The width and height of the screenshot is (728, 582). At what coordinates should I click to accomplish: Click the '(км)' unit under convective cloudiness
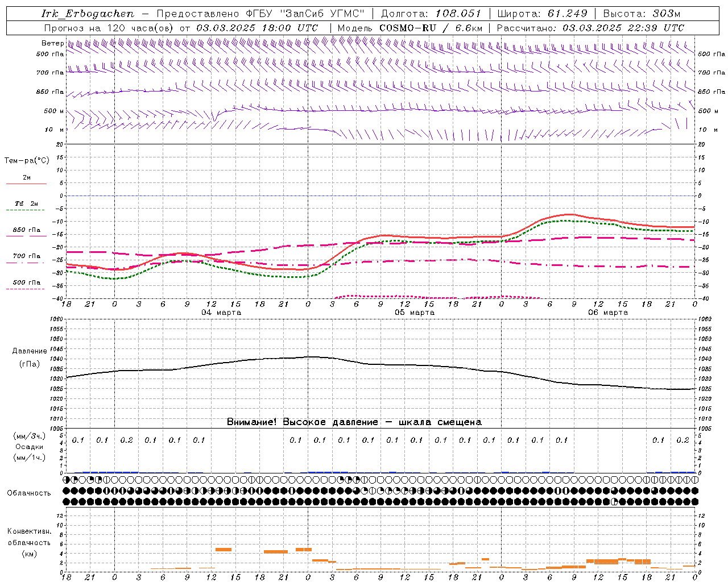[29, 554]
